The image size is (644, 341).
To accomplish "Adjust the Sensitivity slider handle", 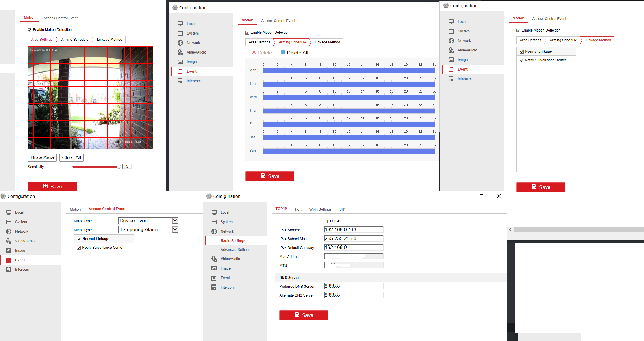I will [119, 167].
